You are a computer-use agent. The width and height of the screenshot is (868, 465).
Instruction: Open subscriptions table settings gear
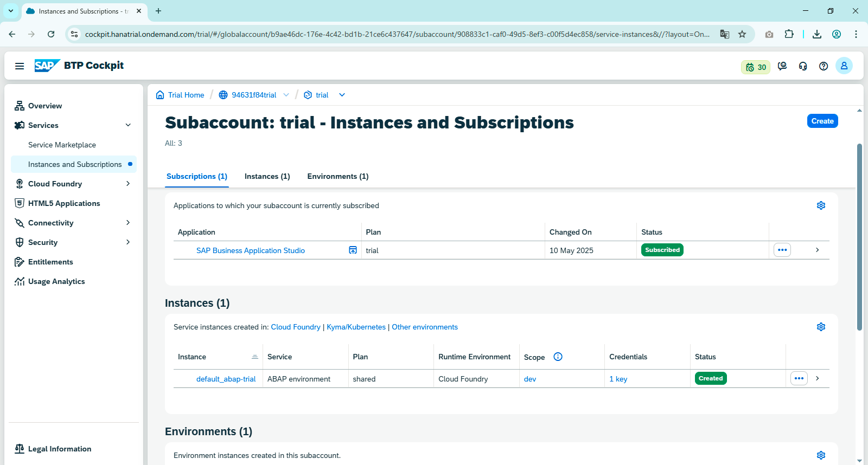coord(821,205)
